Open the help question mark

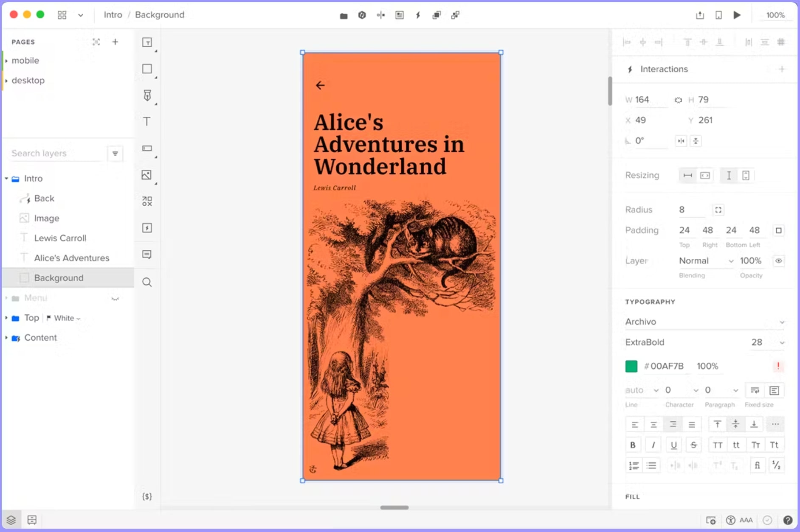click(x=788, y=520)
